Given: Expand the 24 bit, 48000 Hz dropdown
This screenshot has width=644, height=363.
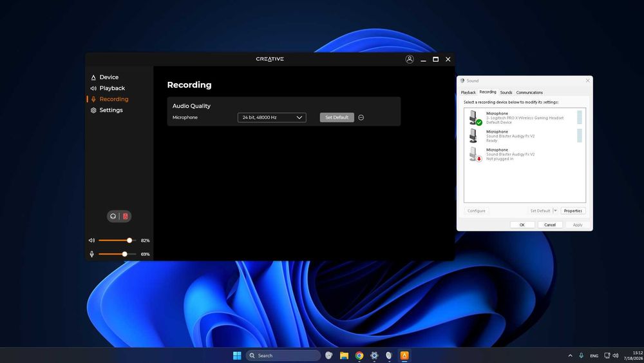Looking at the screenshot, I should pos(272,117).
